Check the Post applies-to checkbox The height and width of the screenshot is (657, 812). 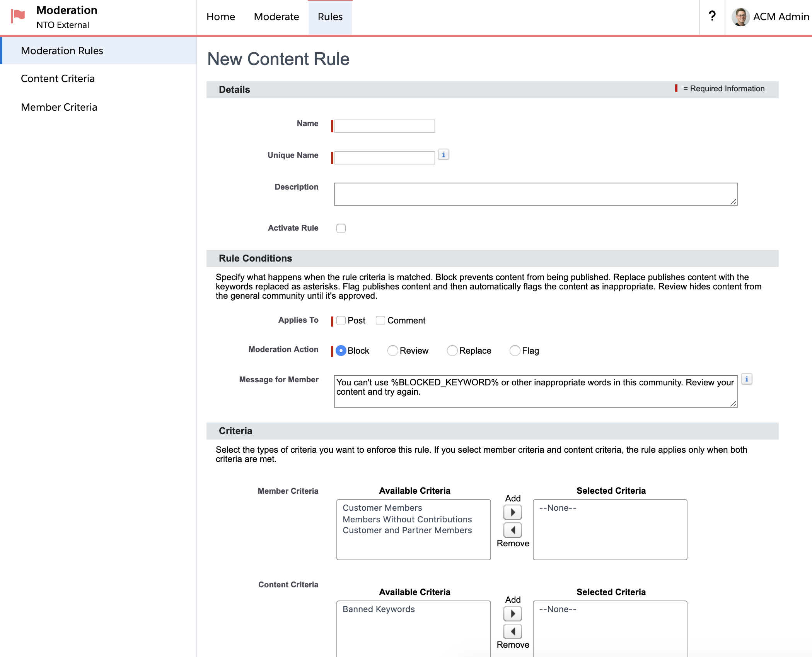341,320
